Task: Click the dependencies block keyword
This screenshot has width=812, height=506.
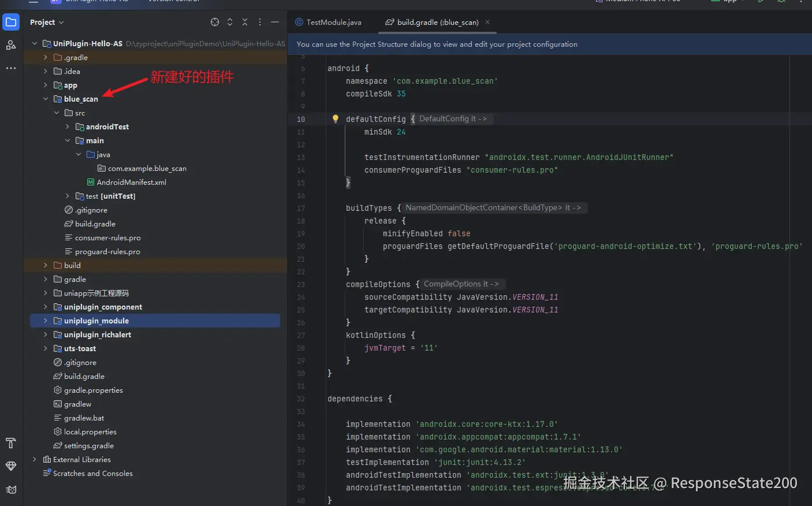Action: coord(355,399)
